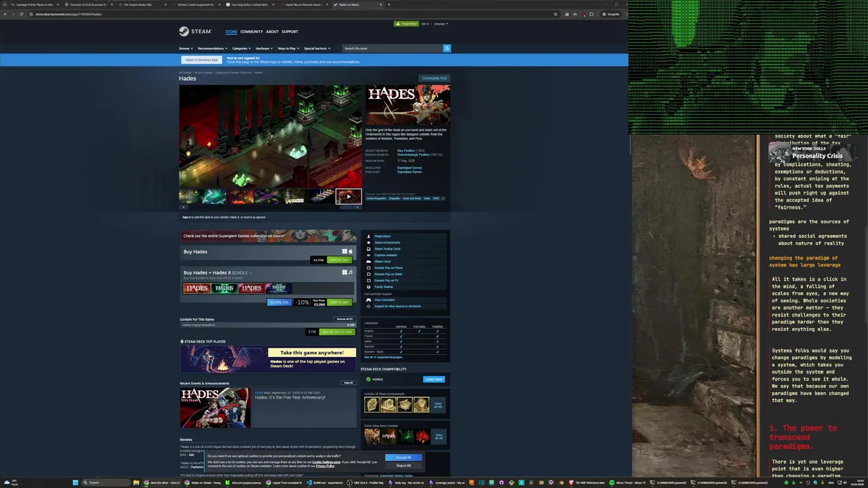
Task: Click the music note icon in bundle row
Action: click(351, 272)
